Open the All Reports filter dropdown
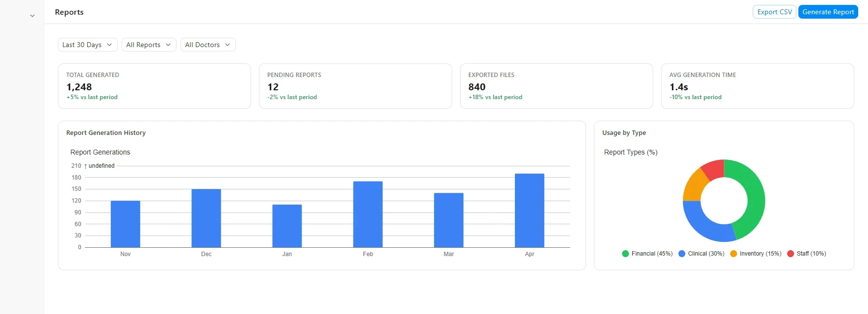 149,45
